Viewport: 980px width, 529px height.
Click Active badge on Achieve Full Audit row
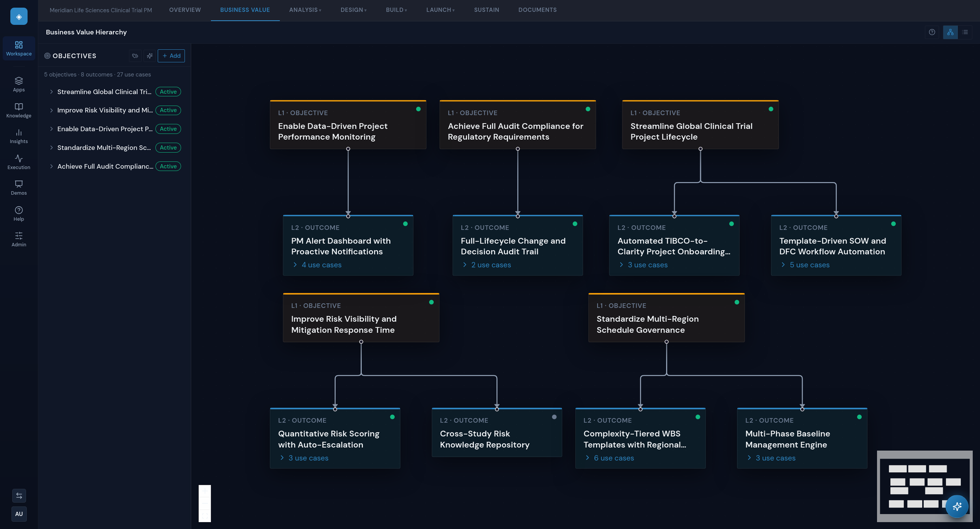click(x=168, y=167)
